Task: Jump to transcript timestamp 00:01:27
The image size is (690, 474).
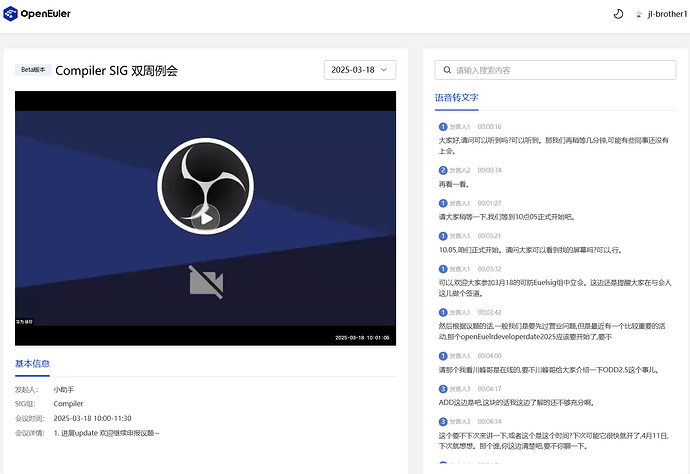Action: (489, 203)
